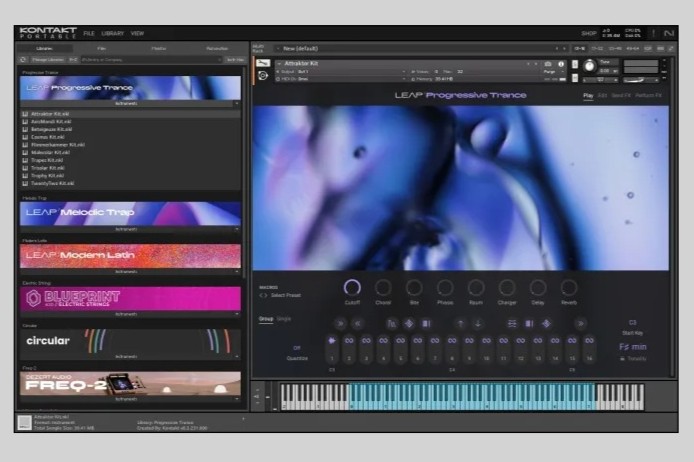This screenshot has height=462, width=694.
Task: Click the Select Preset arrows icon
Action: coord(263,295)
